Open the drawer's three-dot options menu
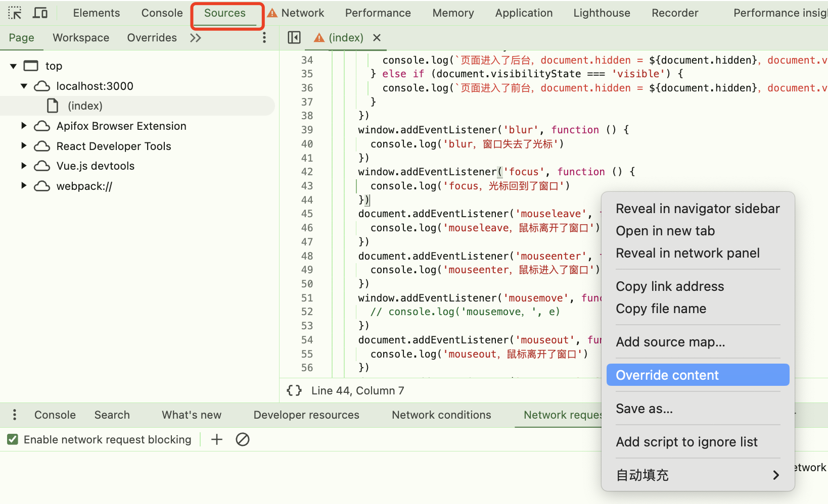The image size is (828, 504). click(15, 415)
